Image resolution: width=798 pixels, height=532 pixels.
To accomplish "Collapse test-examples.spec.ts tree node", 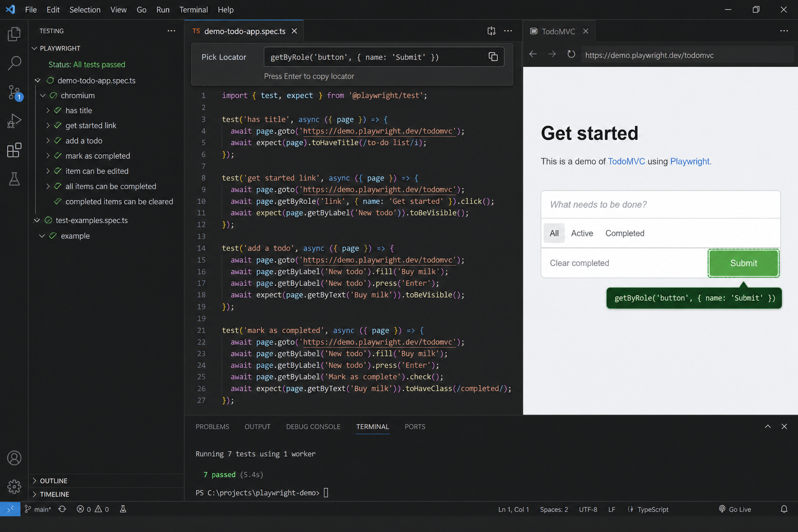I will coord(37,220).
